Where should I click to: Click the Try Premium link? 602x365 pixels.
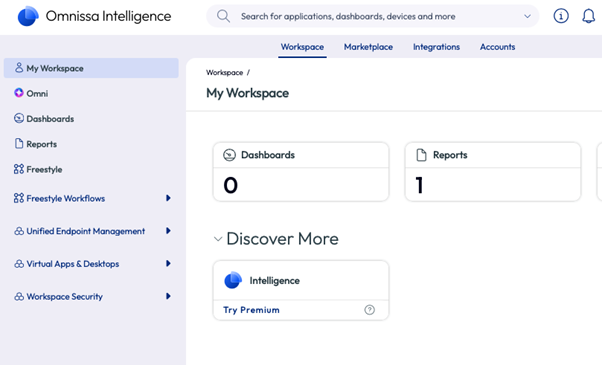(251, 310)
